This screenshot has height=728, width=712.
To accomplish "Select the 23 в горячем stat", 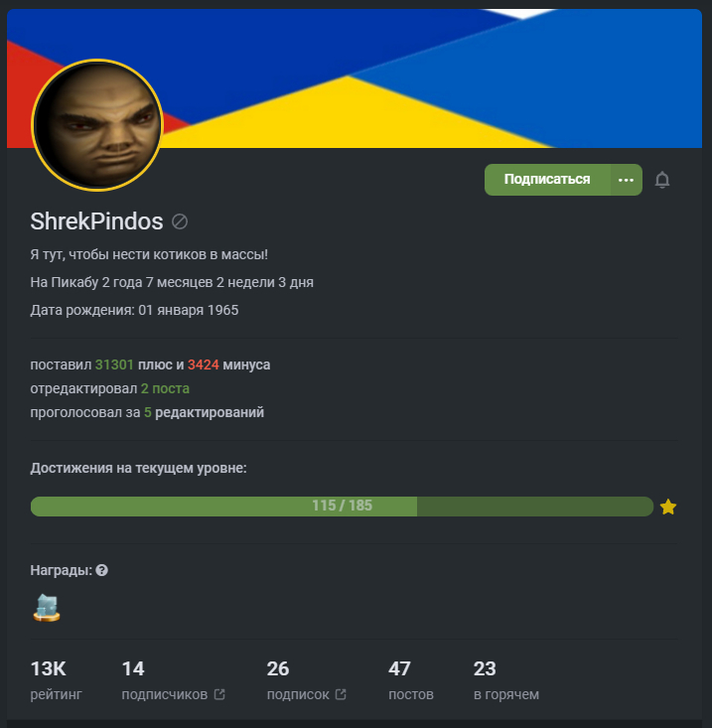I will (x=505, y=680).
